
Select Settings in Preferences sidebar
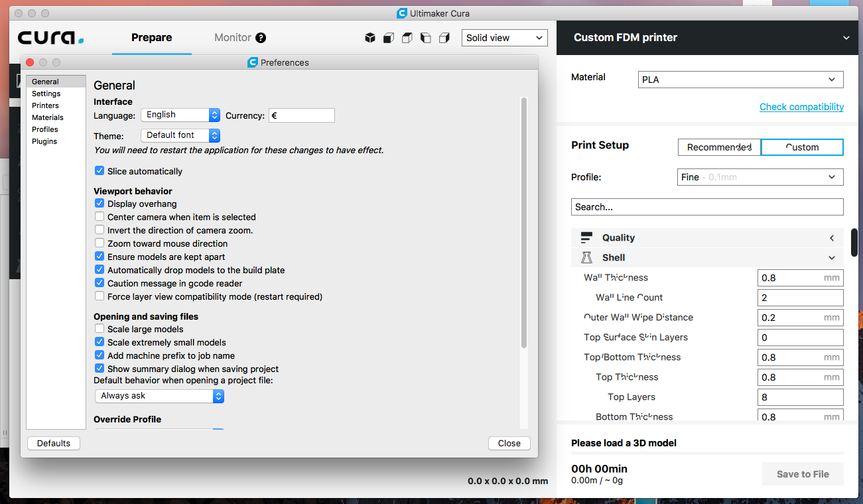(56, 94)
